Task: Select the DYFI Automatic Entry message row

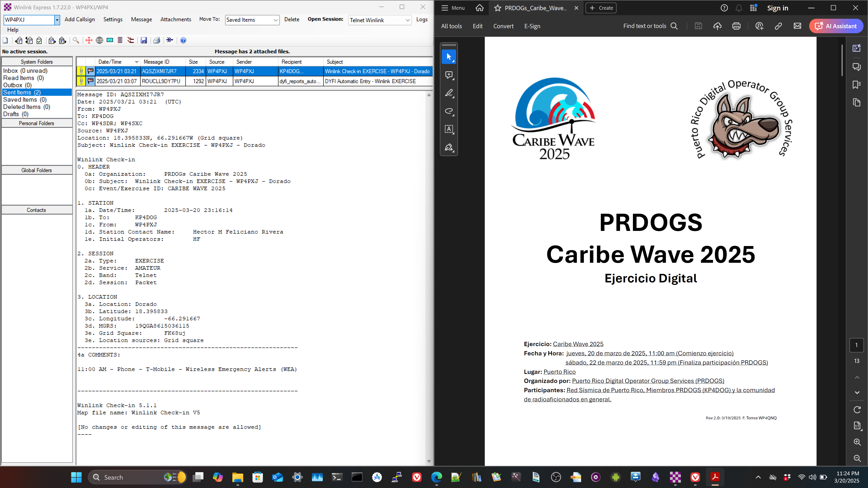Action: click(x=254, y=81)
